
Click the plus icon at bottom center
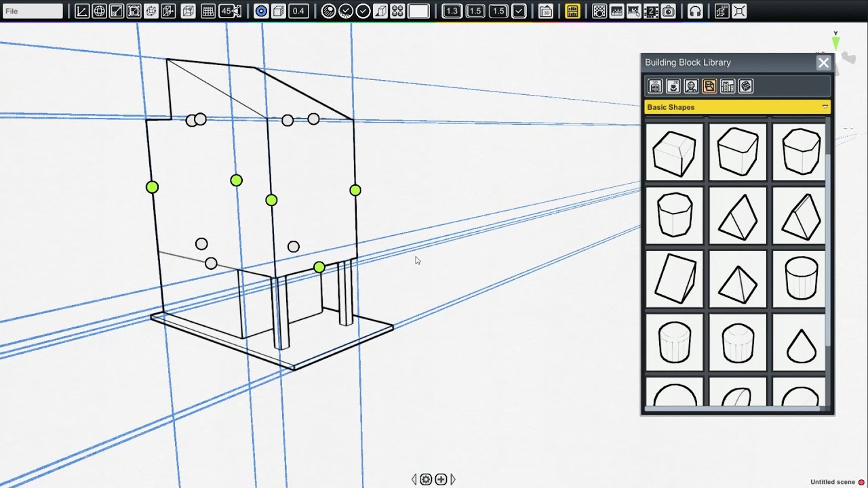point(441,479)
